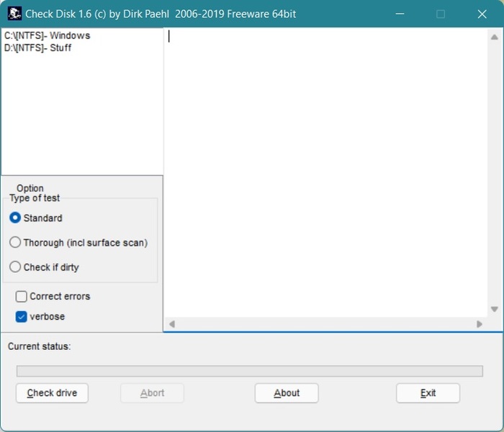Open the About dialog
Viewport: 504px width, 432px height.
[287, 393]
